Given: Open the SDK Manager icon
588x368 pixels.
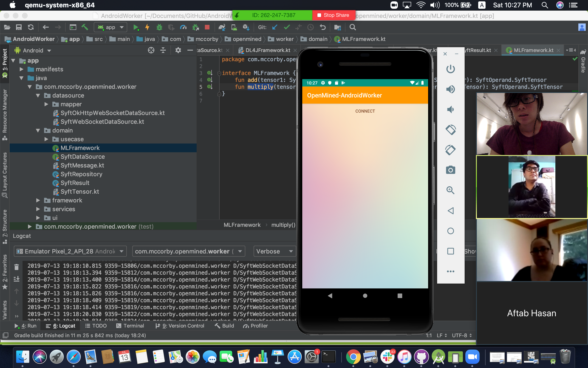Looking at the screenshot, I should [x=246, y=27].
